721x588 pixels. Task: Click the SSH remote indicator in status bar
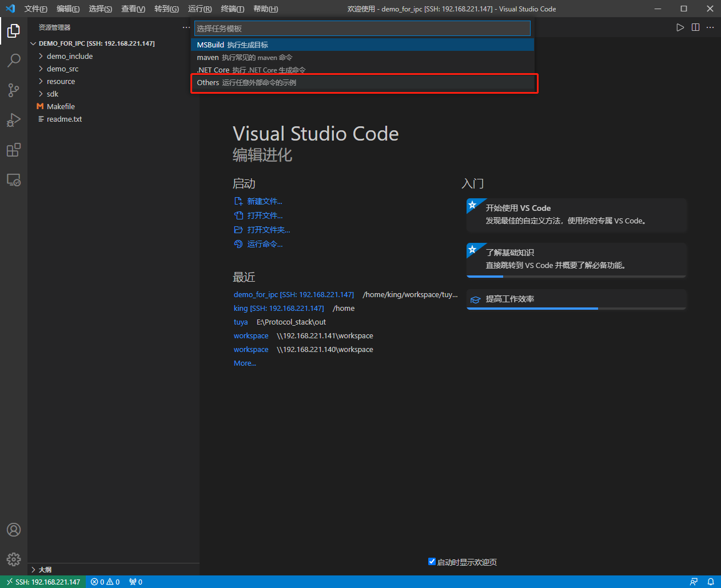[43, 581]
